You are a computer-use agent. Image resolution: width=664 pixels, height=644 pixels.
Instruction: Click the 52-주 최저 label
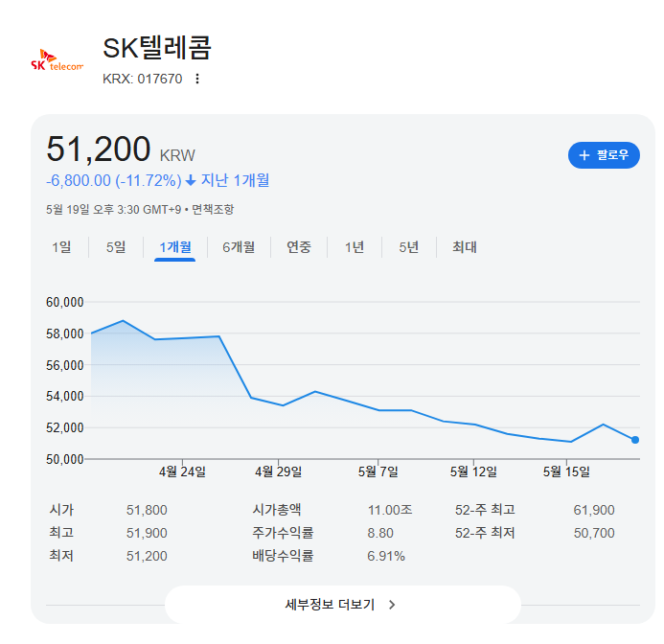[x=485, y=533]
